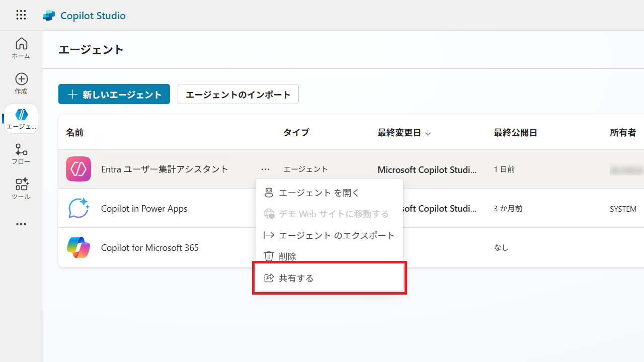644x362 pixels.
Task: Click the Copilot Studio title link
Action: point(93,16)
